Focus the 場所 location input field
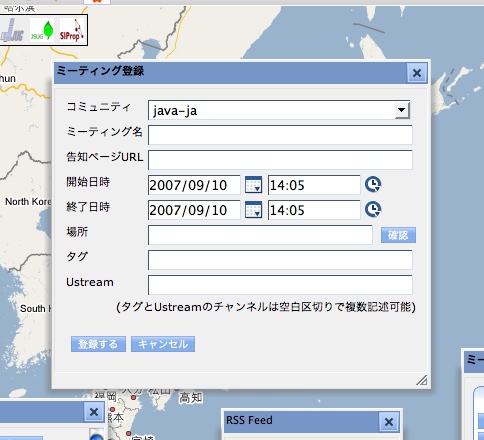The width and height of the screenshot is (484, 440). click(260, 235)
